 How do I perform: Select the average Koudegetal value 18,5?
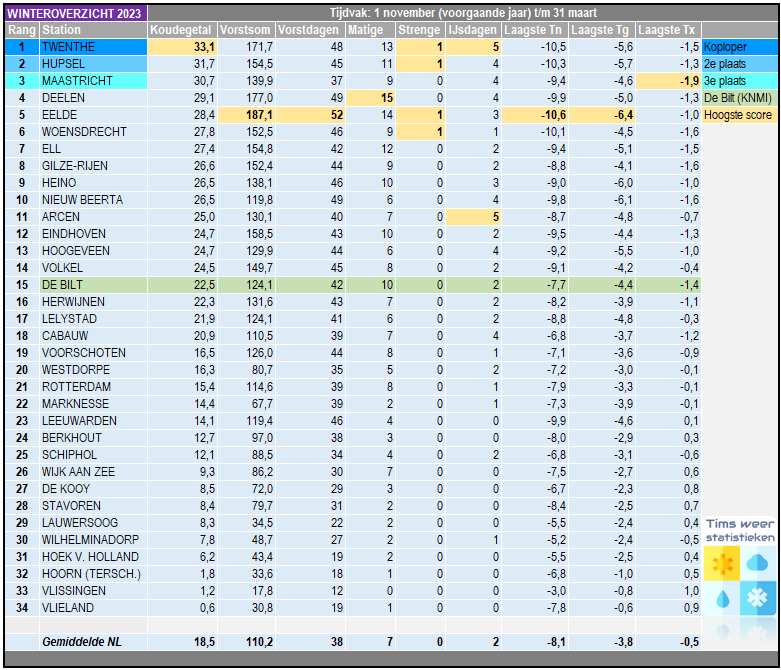coord(182,642)
